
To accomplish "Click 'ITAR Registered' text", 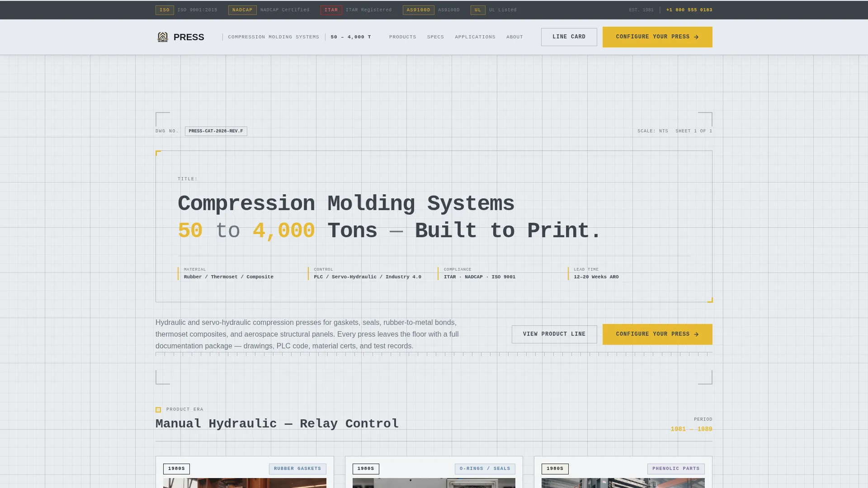I will pos(368,10).
